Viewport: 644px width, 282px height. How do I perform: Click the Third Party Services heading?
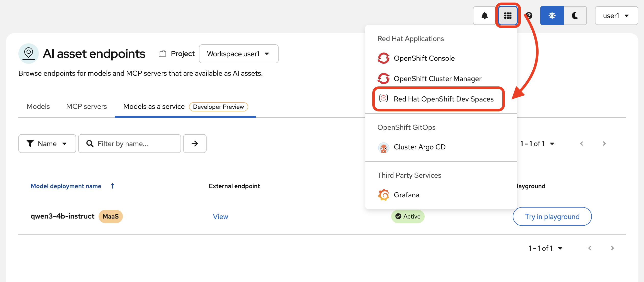tap(409, 175)
